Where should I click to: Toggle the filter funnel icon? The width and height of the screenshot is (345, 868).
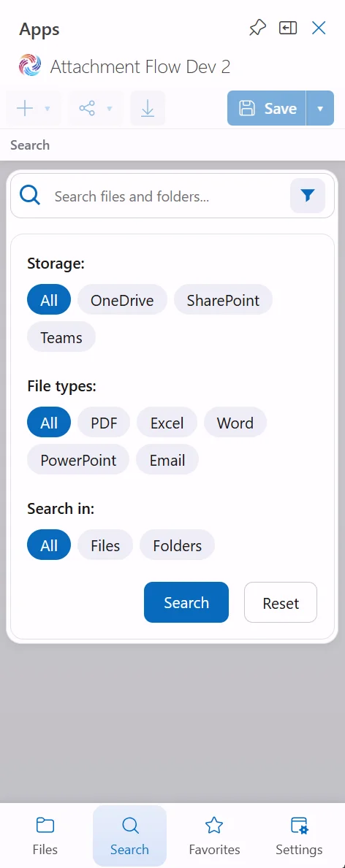click(307, 196)
